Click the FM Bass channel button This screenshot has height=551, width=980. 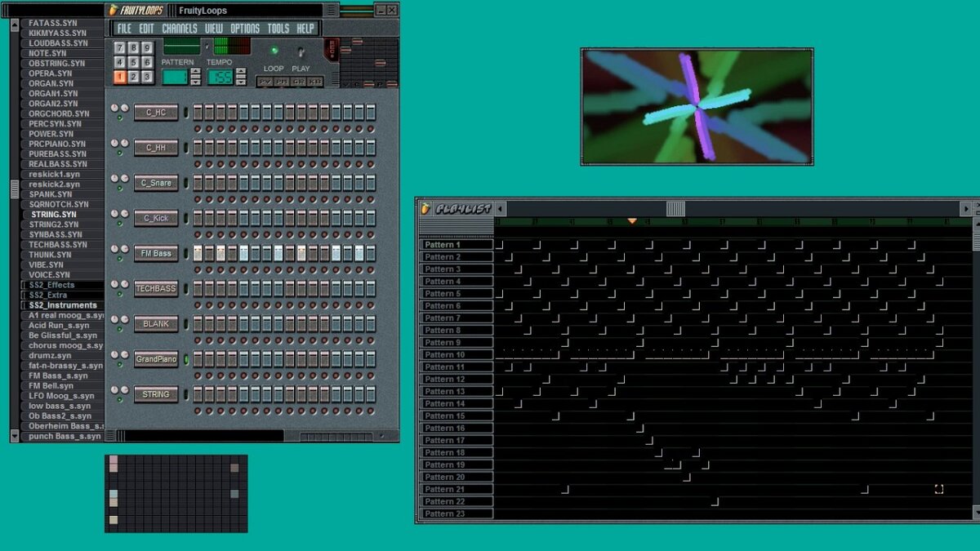click(156, 253)
